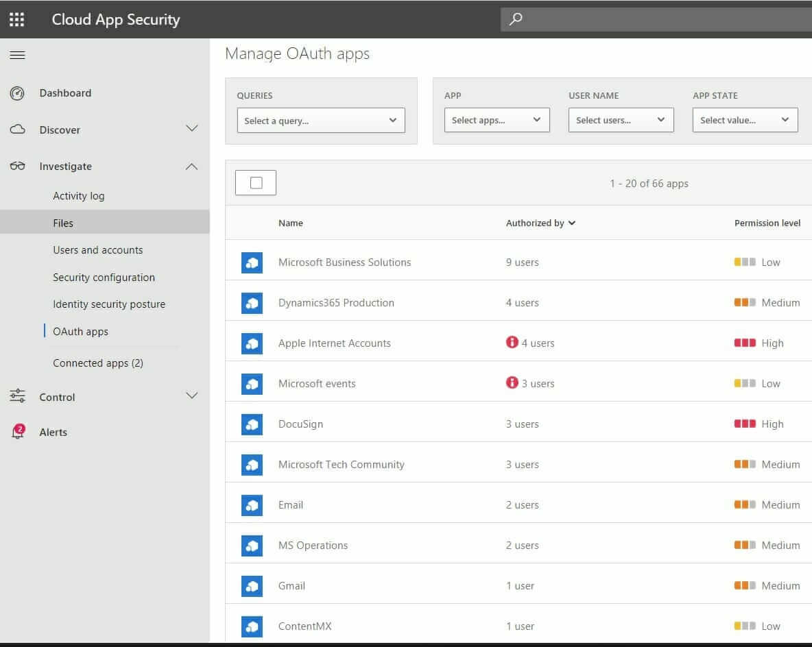Open the Select users dropdown
This screenshot has width=812, height=647.
[x=621, y=120]
